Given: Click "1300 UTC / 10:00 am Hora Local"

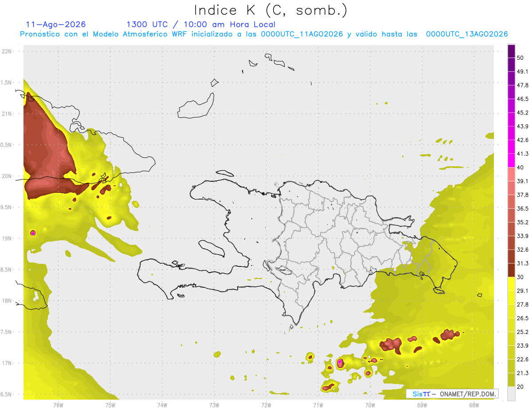Looking at the screenshot, I should [x=201, y=24].
